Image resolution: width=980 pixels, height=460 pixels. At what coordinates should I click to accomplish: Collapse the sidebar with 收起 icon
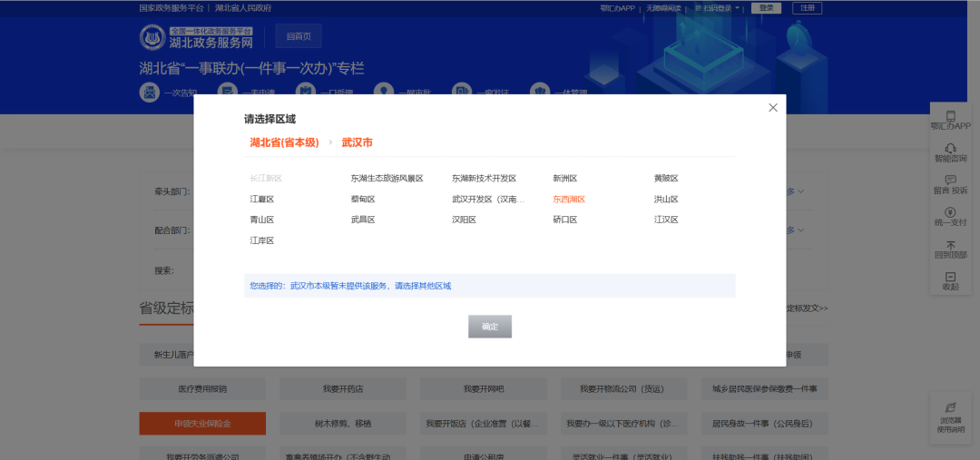pyautogui.click(x=951, y=277)
